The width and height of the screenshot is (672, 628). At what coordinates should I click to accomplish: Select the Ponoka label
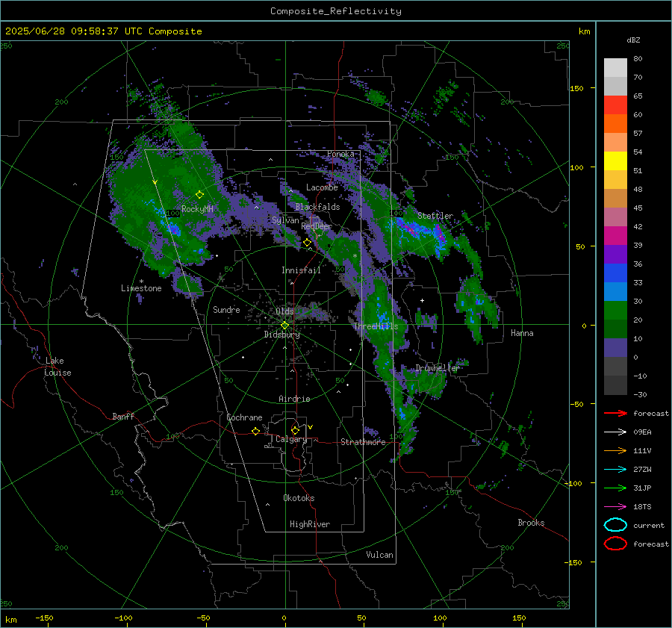coord(340,154)
